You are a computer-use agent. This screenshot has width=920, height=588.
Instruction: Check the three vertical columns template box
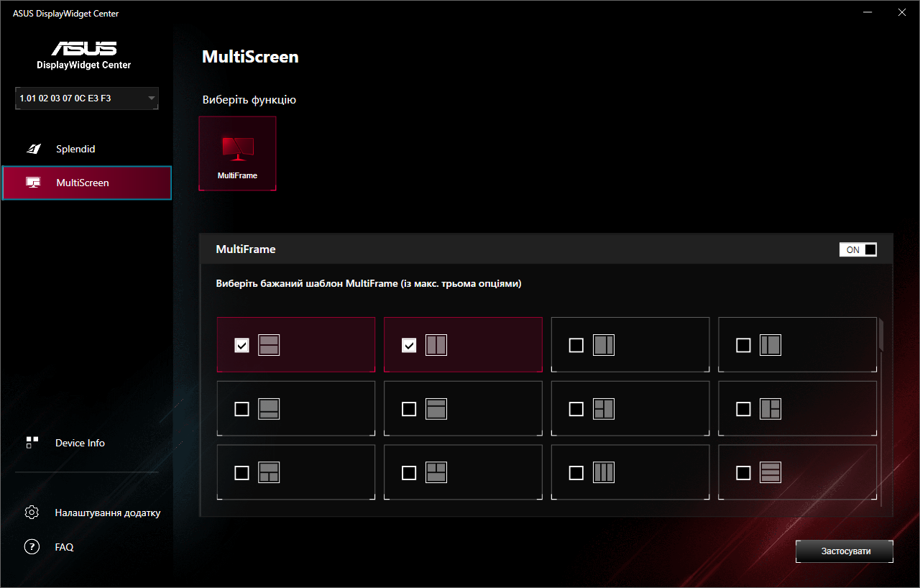pos(576,473)
